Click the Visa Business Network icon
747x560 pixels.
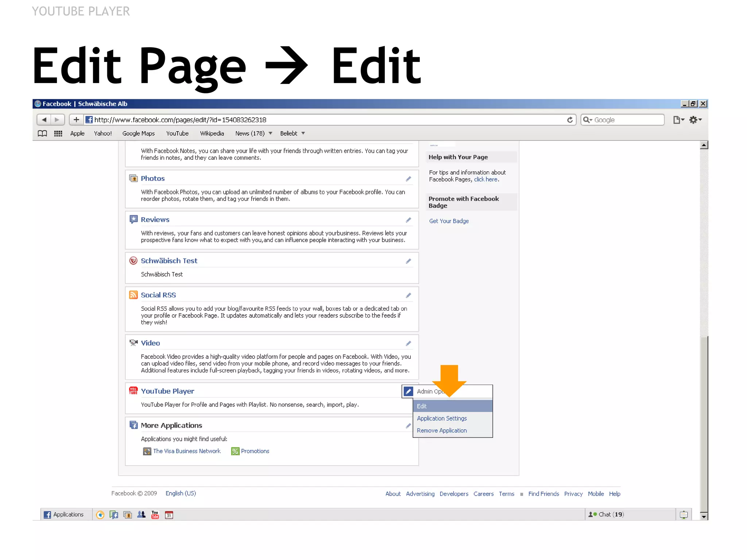click(x=147, y=451)
